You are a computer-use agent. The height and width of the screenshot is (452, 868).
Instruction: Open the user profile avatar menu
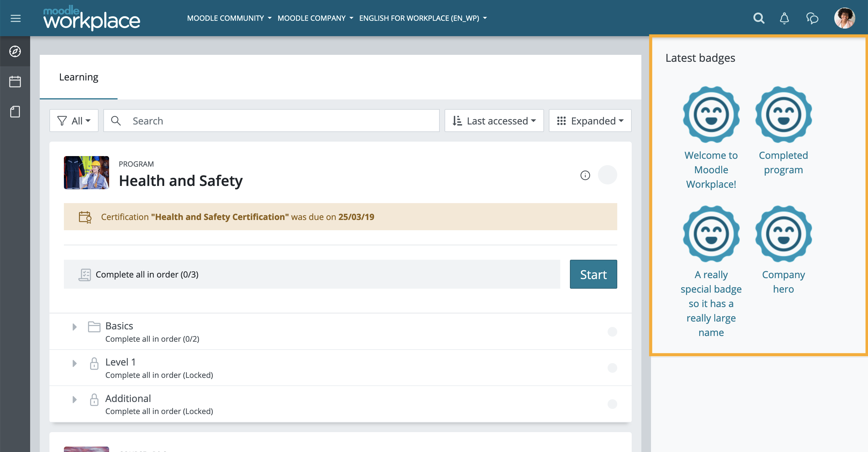point(844,18)
